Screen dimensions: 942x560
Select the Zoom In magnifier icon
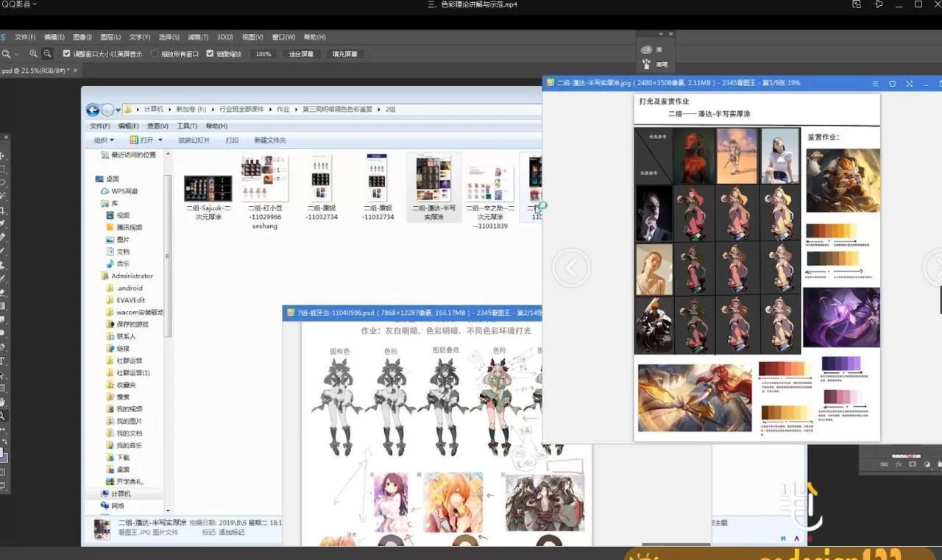click(x=34, y=53)
